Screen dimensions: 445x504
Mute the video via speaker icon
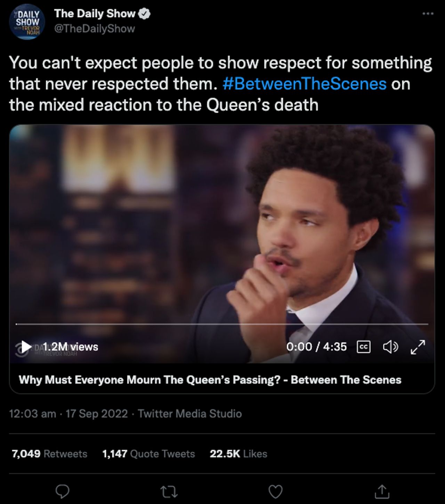pyautogui.click(x=390, y=347)
